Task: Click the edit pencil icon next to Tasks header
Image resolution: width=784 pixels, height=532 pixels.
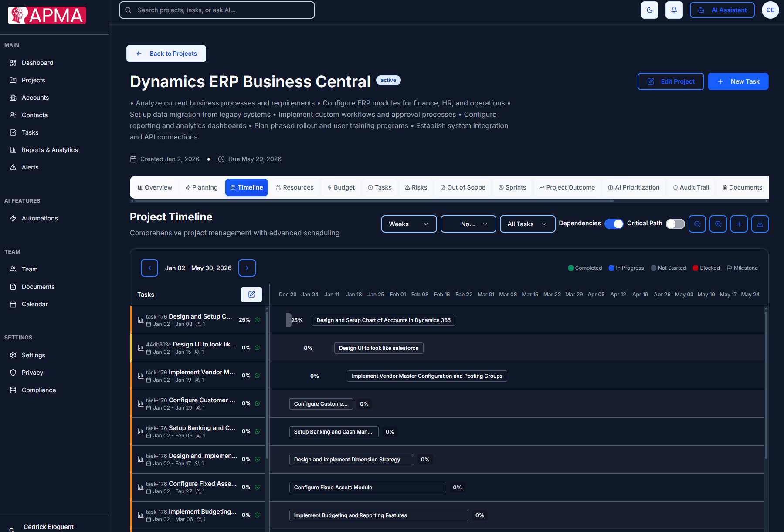Action: point(251,295)
